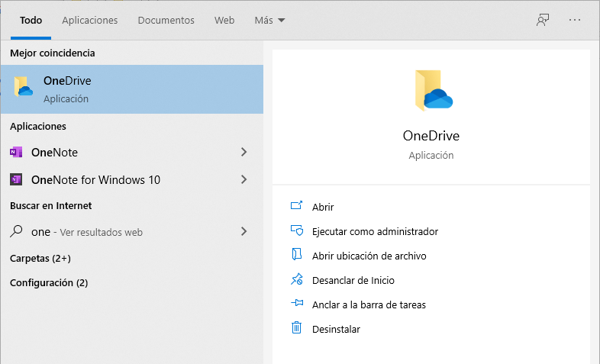
Task: Expand the OneNote result arrow
Action: point(244,153)
